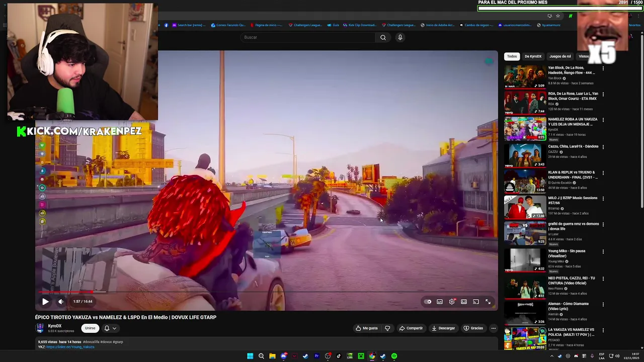The width and height of the screenshot is (644, 362).
Task: Open options menu for MILO J BZRP video
Action: tap(603, 199)
